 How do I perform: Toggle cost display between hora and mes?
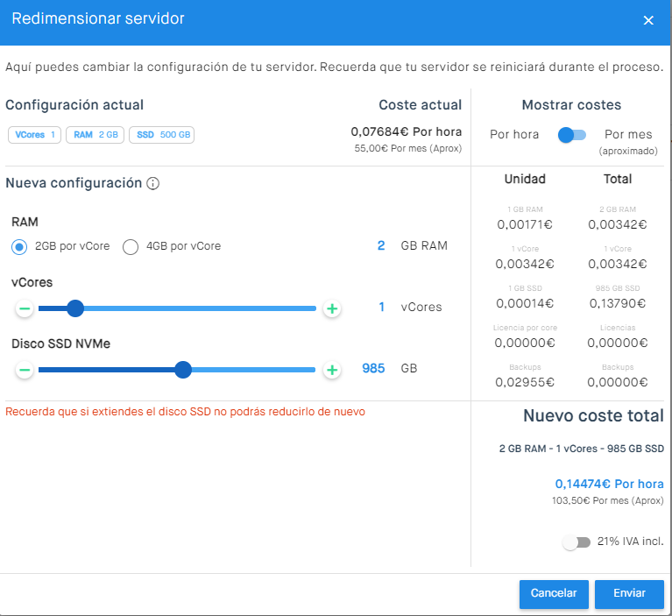pos(572,135)
